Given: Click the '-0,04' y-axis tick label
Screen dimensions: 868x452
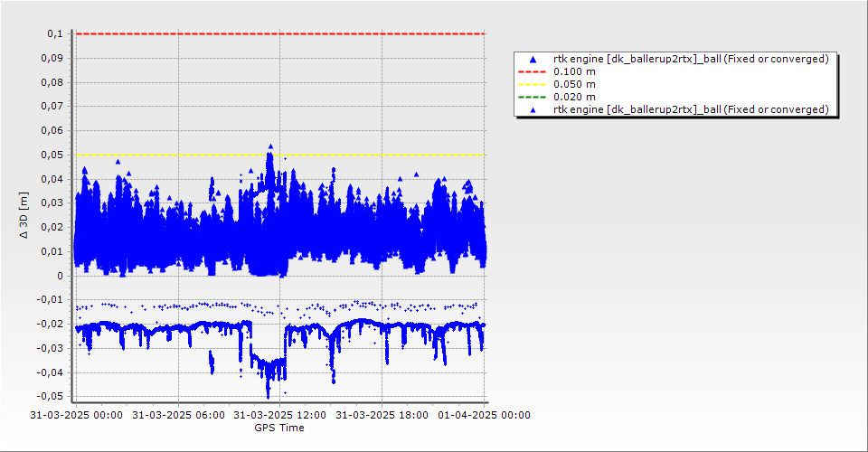Looking at the screenshot, I should 50,372.
